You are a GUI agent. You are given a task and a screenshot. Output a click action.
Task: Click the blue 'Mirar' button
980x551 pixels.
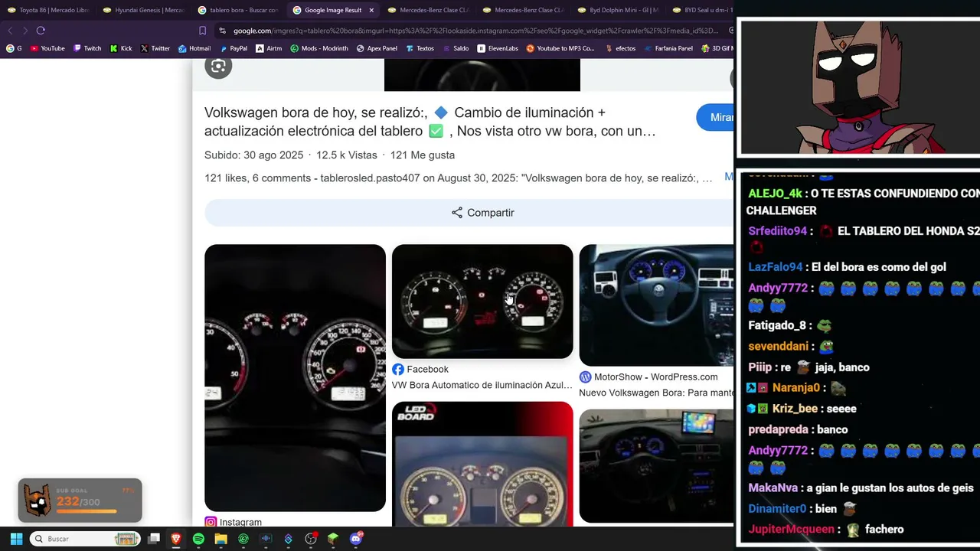(x=715, y=117)
